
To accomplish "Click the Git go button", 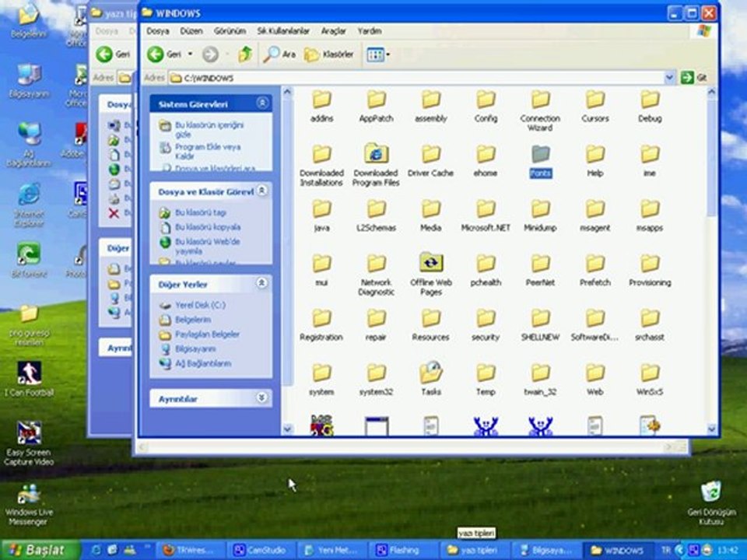I will point(694,77).
